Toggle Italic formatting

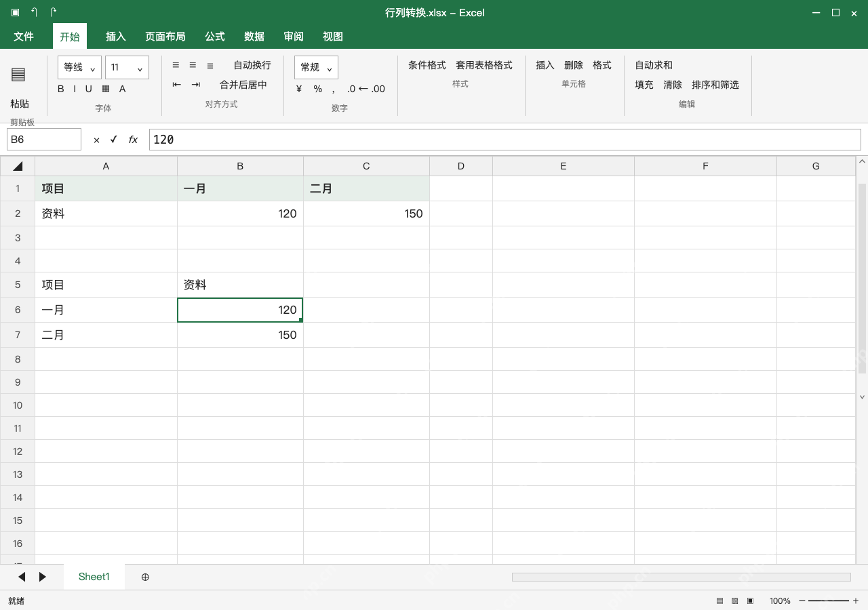point(75,89)
